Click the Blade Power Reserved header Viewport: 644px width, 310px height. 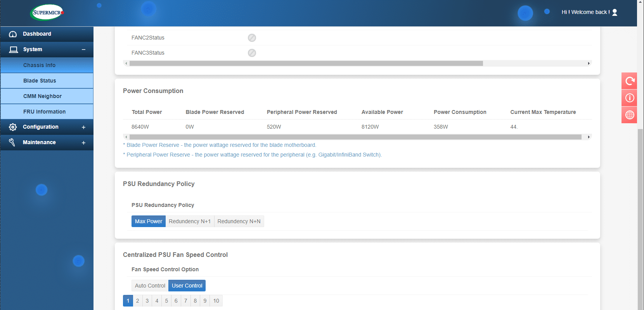[x=215, y=112]
